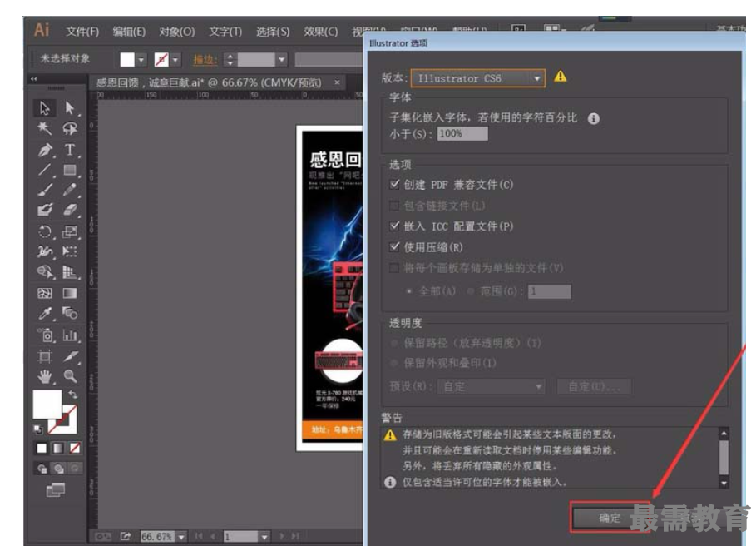Select the Pen tool

45,150
